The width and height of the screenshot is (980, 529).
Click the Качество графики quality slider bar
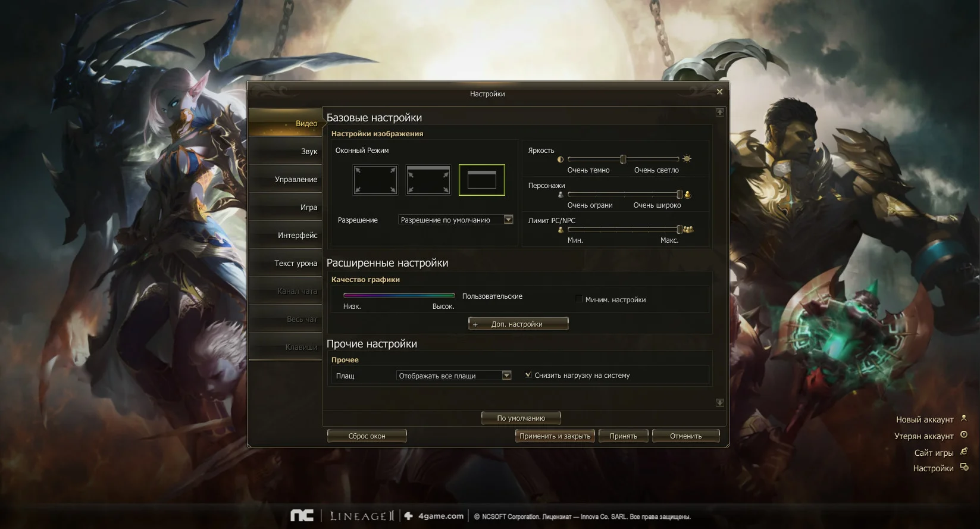tap(399, 295)
